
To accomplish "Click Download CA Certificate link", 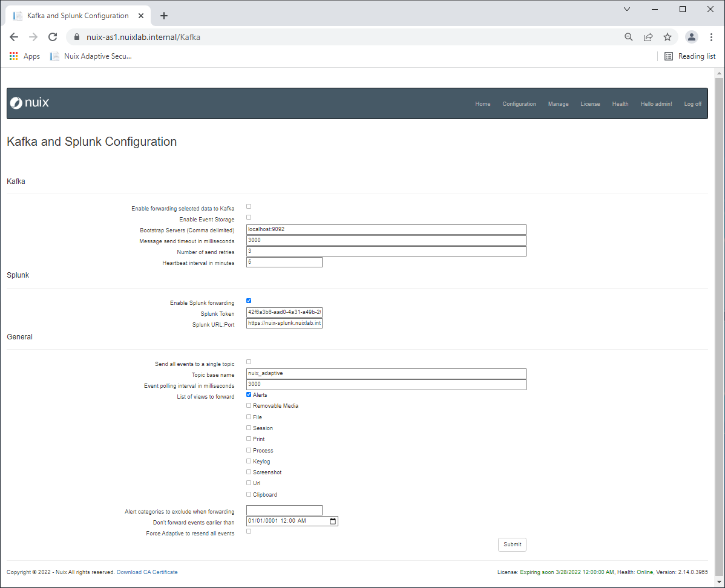I will [147, 572].
